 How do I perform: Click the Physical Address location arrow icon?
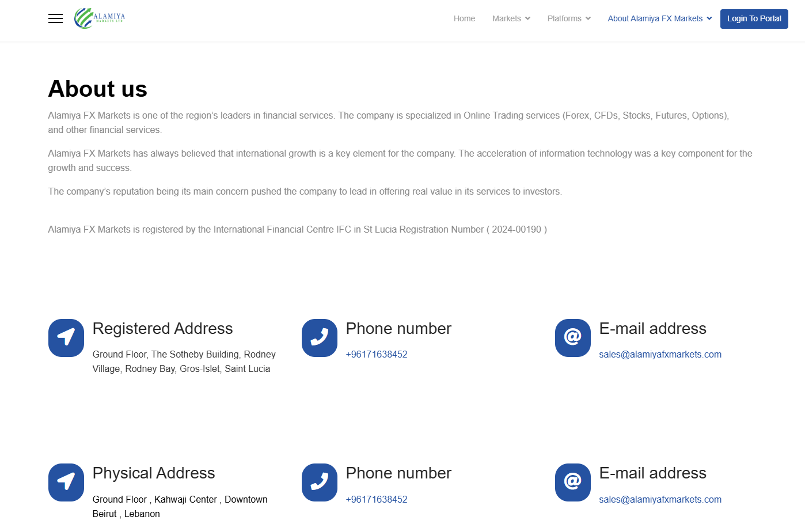(x=66, y=482)
